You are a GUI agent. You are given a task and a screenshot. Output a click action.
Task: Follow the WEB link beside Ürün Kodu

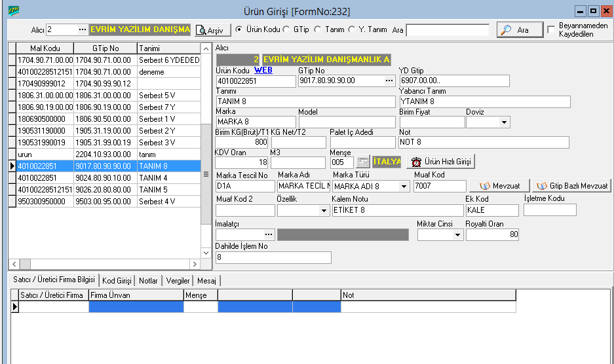263,70
